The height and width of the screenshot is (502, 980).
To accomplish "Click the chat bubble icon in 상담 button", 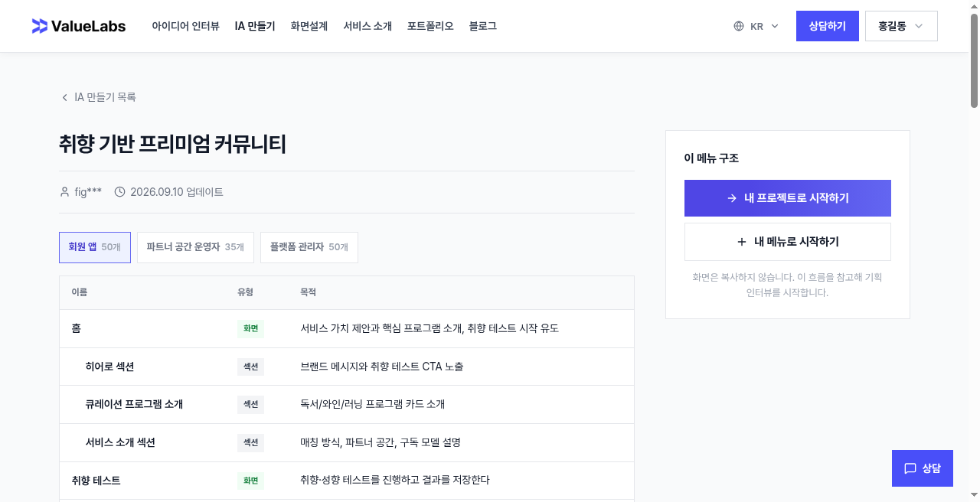I will coord(910,468).
